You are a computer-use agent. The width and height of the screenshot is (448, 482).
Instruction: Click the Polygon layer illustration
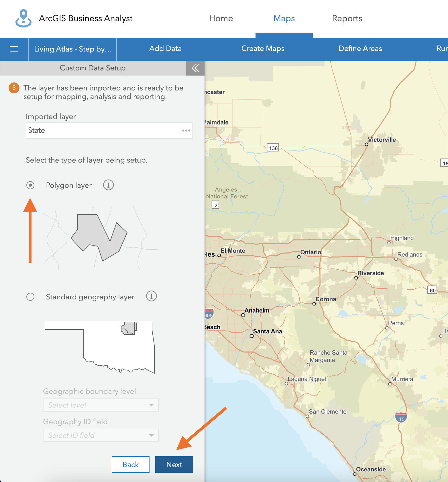pos(100,238)
